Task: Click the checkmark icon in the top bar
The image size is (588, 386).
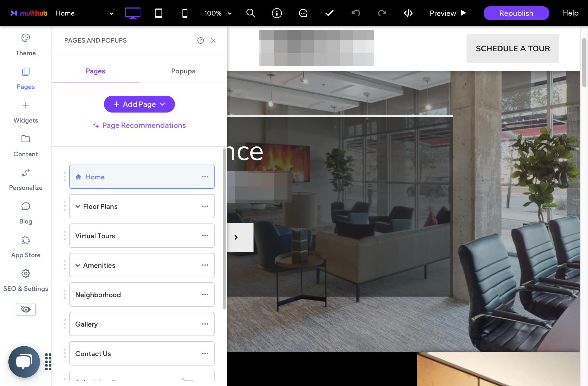Action: tap(330, 13)
